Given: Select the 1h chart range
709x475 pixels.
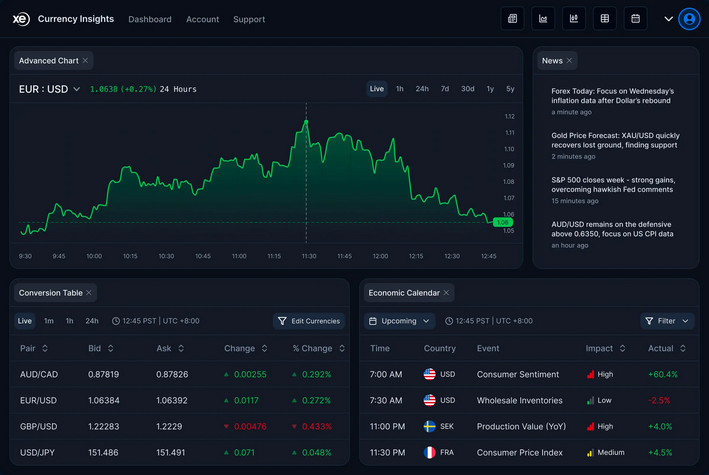Looking at the screenshot, I should pyautogui.click(x=400, y=89).
